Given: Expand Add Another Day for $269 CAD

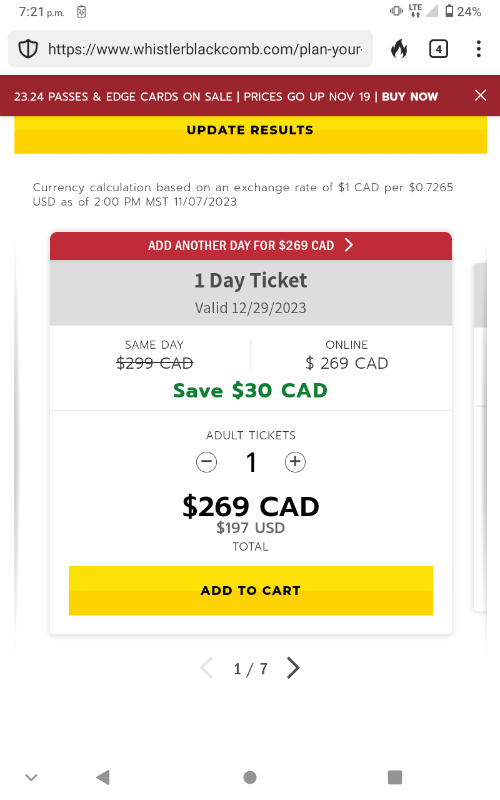Looking at the screenshot, I should (x=251, y=245).
